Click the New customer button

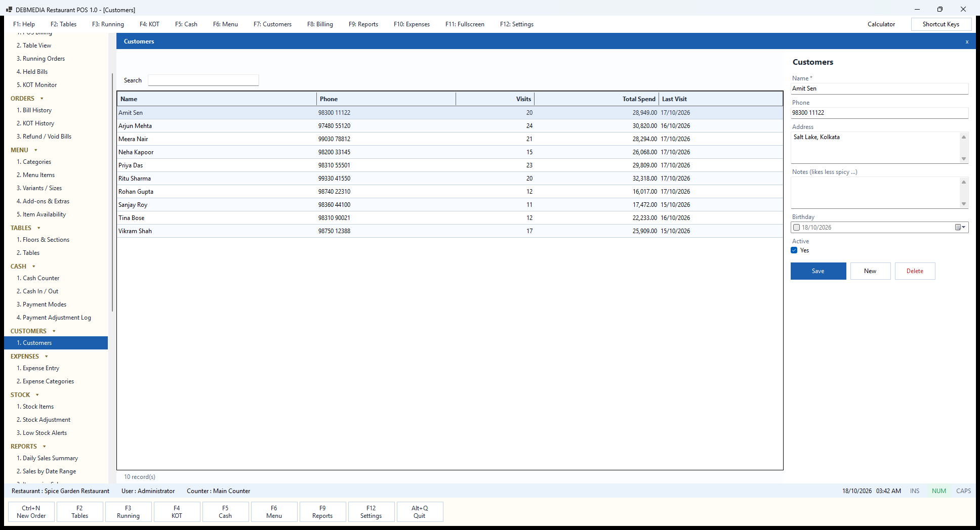pos(870,271)
